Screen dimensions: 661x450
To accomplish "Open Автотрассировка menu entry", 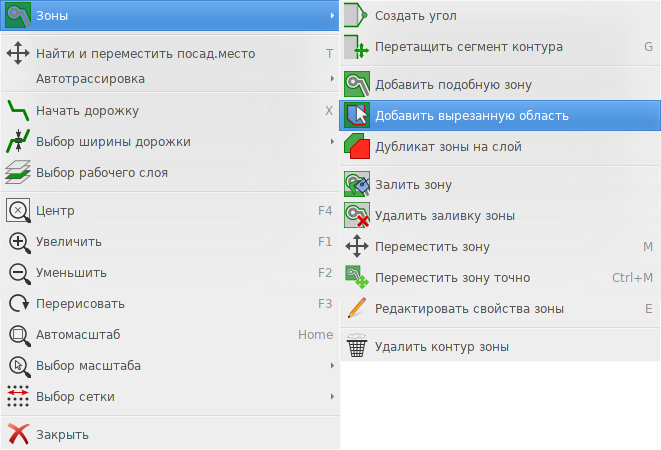I will [x=170, y=78].
